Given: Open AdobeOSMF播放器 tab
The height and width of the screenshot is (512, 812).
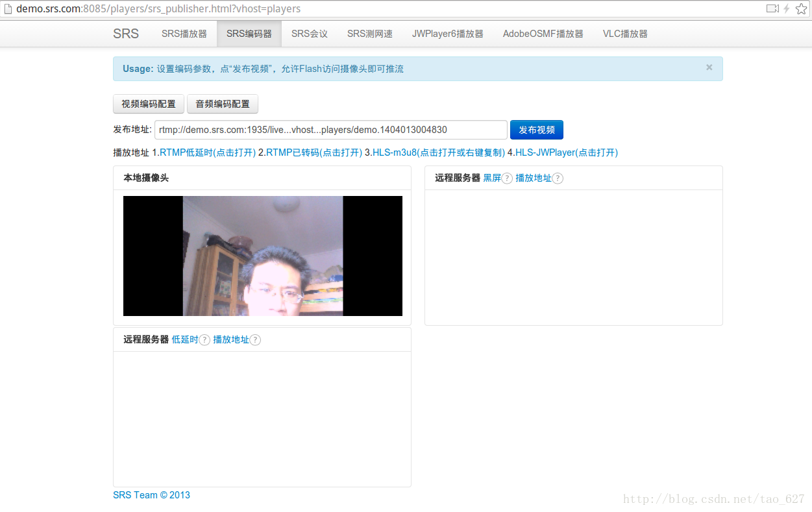Looking at the screenshot, I should point(543,34).
